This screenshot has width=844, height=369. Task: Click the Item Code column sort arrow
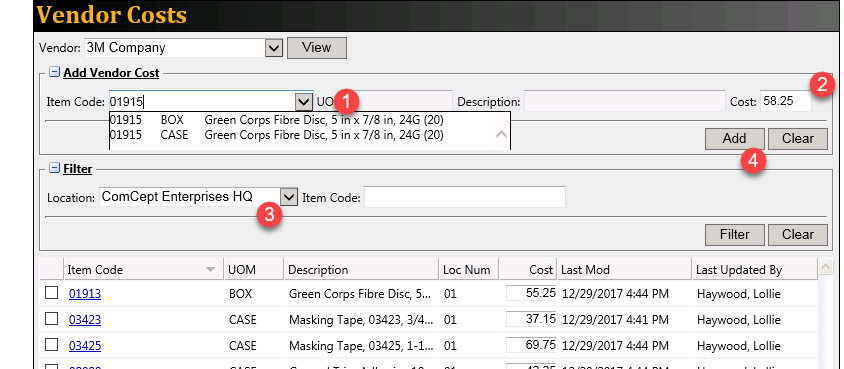[210, 270]
